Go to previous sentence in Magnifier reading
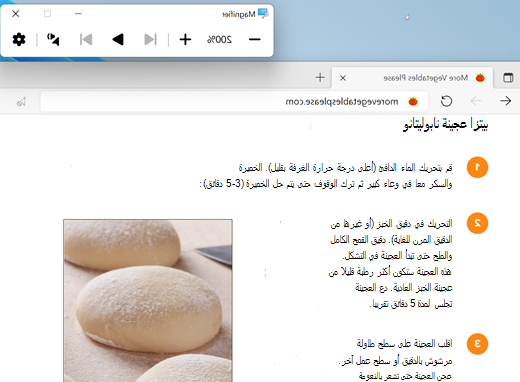The image size is (520, 382). 150,39
